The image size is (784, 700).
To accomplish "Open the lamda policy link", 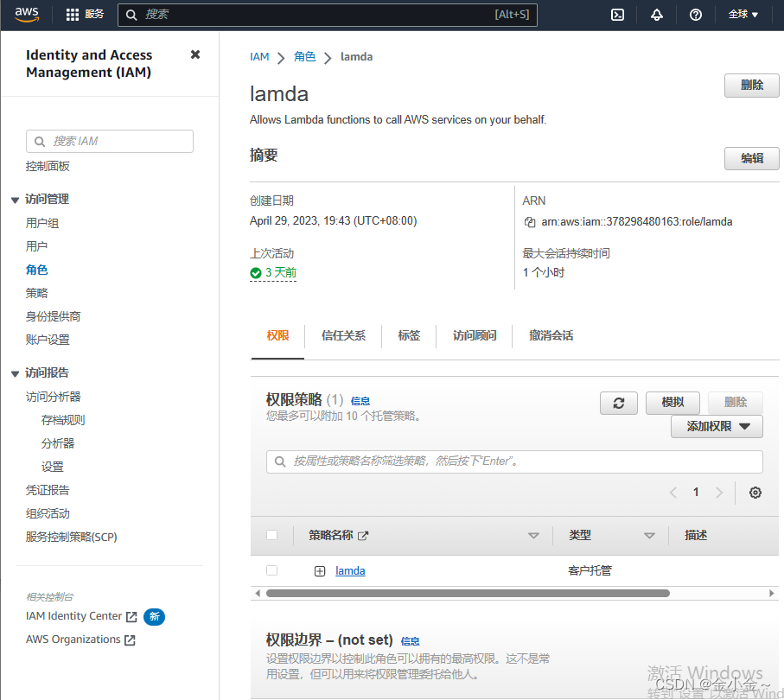I will pos(350,571).
